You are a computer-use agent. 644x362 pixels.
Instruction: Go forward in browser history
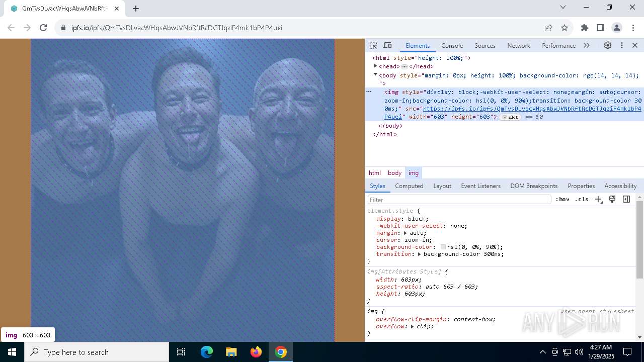27,28
